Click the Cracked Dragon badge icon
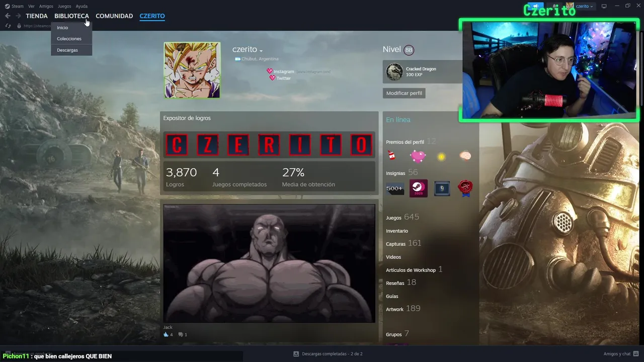This screenshot has width=644, height=362. [394, 72]
